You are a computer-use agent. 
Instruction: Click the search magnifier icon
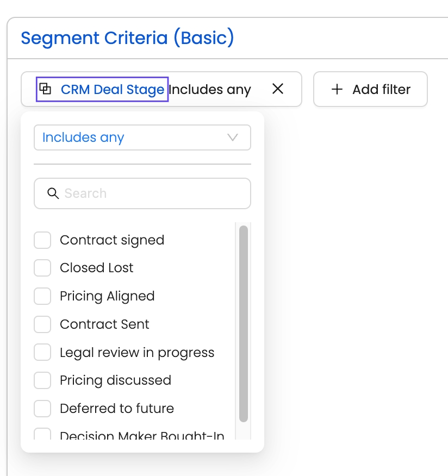point(53,193)
